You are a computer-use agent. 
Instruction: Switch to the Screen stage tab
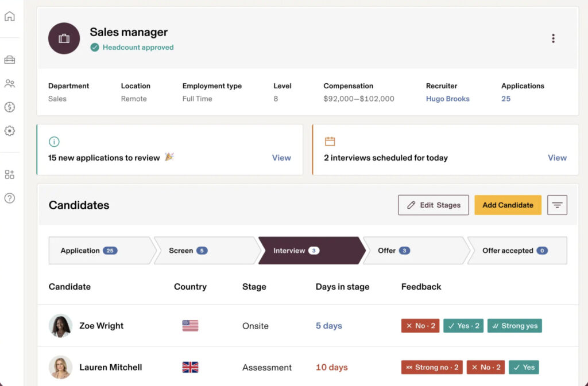[x=207, y=251]
